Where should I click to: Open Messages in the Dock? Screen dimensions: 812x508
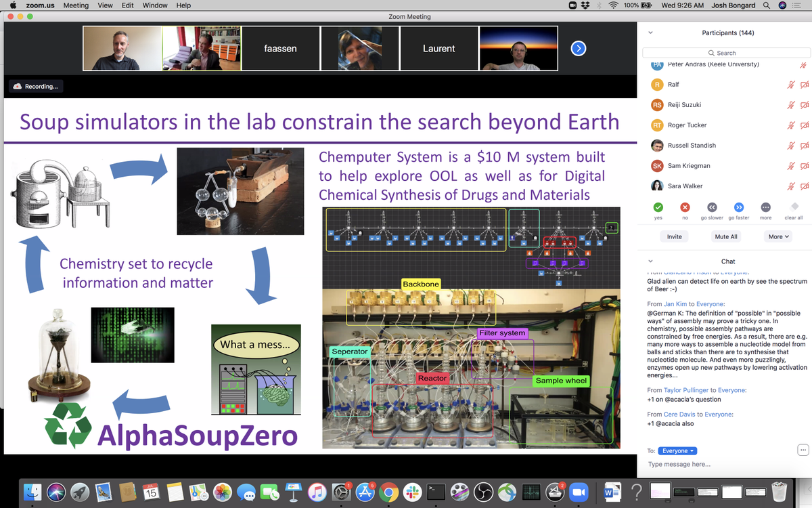tap(246, 492)
